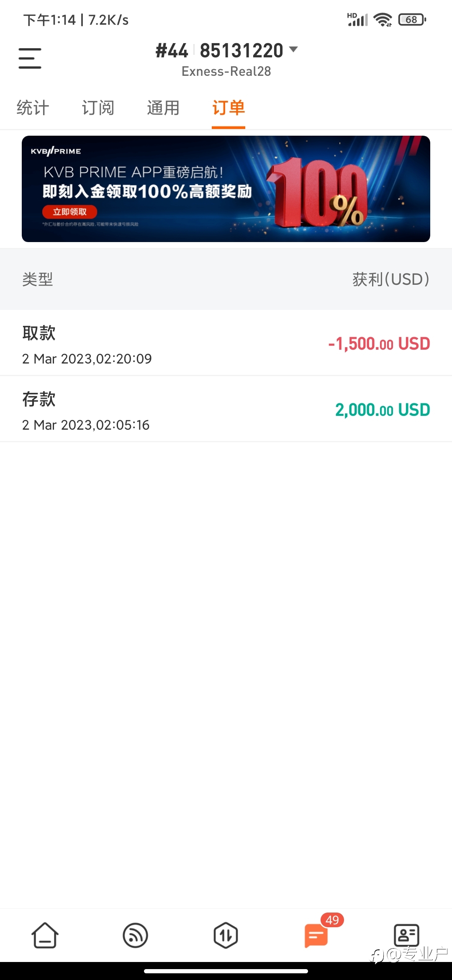Tap the HD signal strength icon
Screen dimensions: 452x980
357,20
